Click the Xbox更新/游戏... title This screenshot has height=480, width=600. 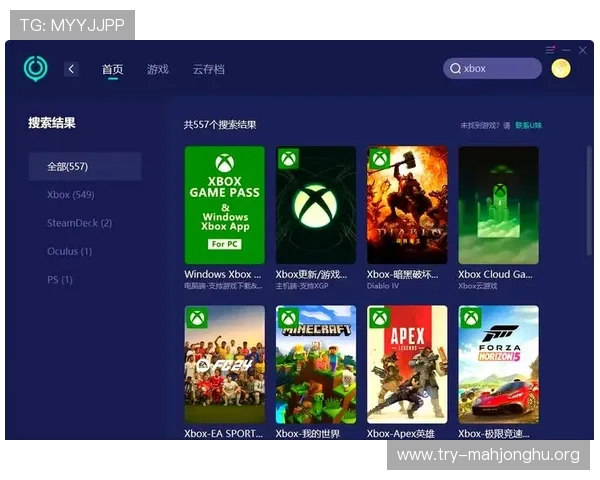coord(311,274)
